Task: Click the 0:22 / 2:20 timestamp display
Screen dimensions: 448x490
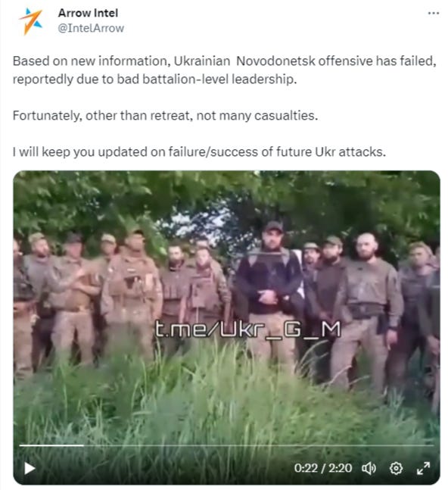Action: coord(323,468)
